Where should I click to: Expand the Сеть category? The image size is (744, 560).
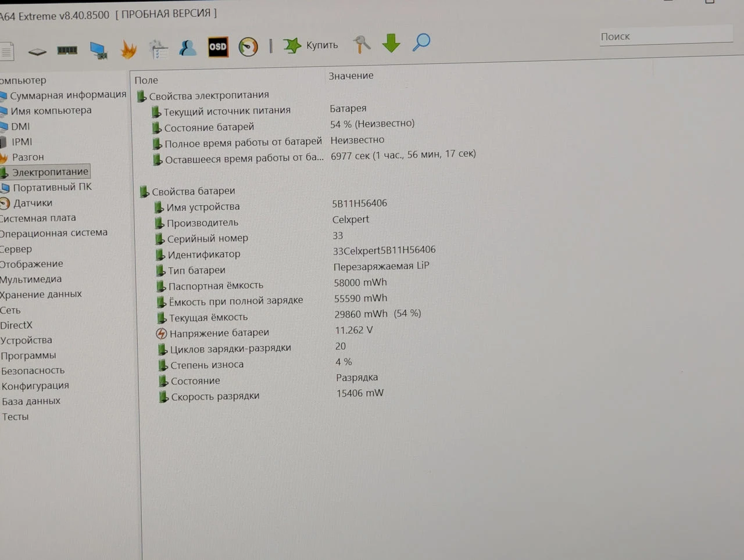(10, 310)
